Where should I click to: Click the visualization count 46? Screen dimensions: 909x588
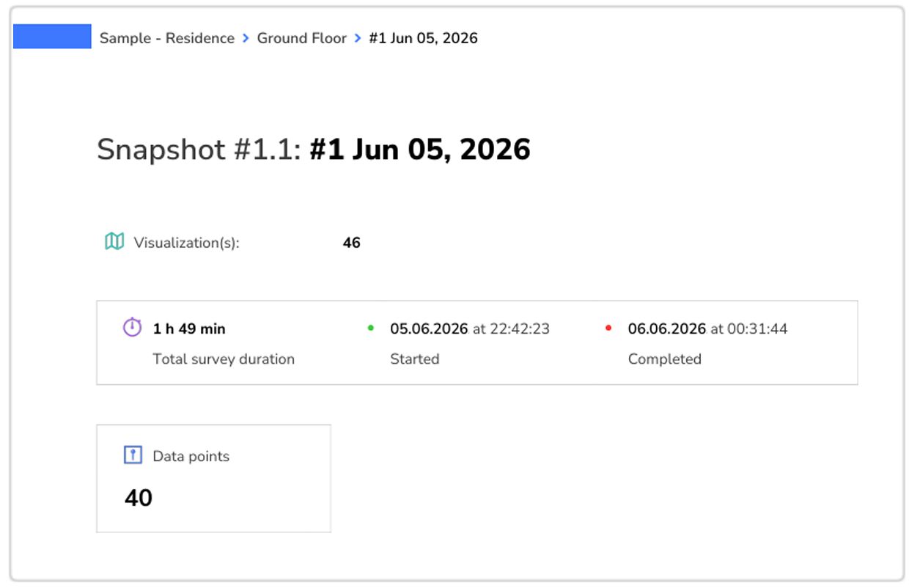pyautogui.click(x=352, y=243)
